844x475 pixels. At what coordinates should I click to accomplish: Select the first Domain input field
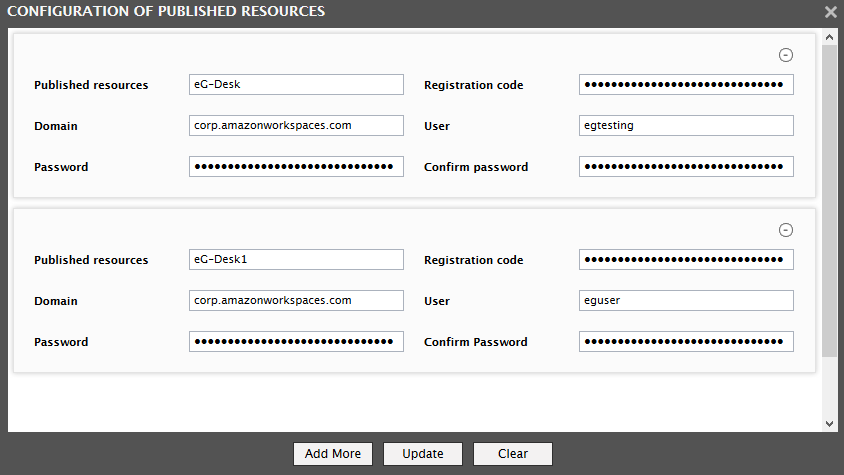pyautogui.click(x=296, y=125)
